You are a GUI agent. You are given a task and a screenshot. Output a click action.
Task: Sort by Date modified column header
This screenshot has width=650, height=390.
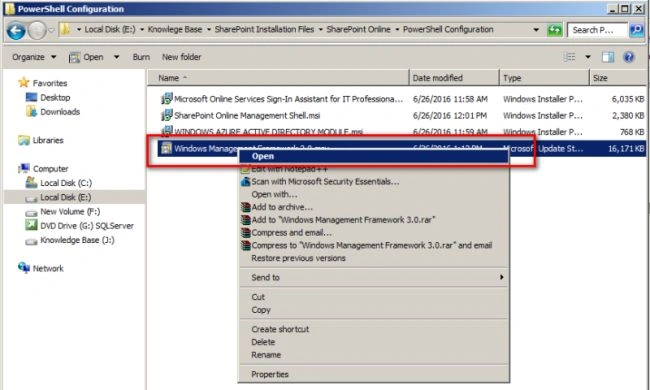454,78
